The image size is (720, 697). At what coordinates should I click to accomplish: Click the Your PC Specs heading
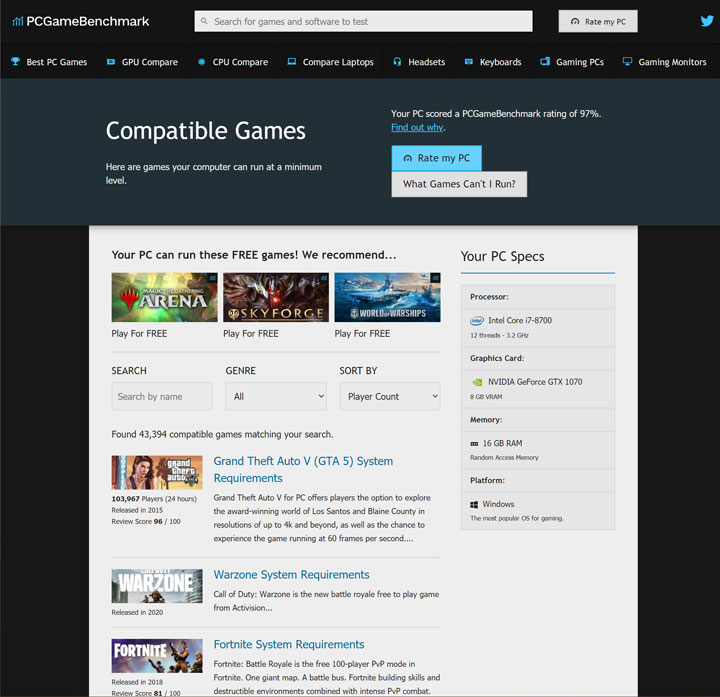pyautogui.click(x=502, y=256)
